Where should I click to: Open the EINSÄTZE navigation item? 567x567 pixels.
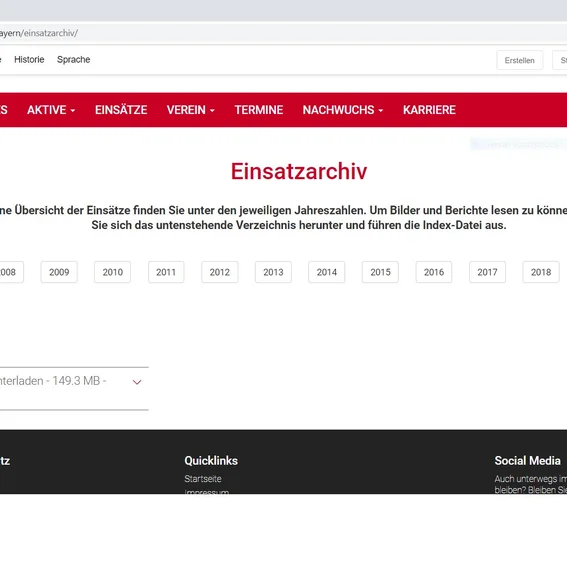(121, 110)
